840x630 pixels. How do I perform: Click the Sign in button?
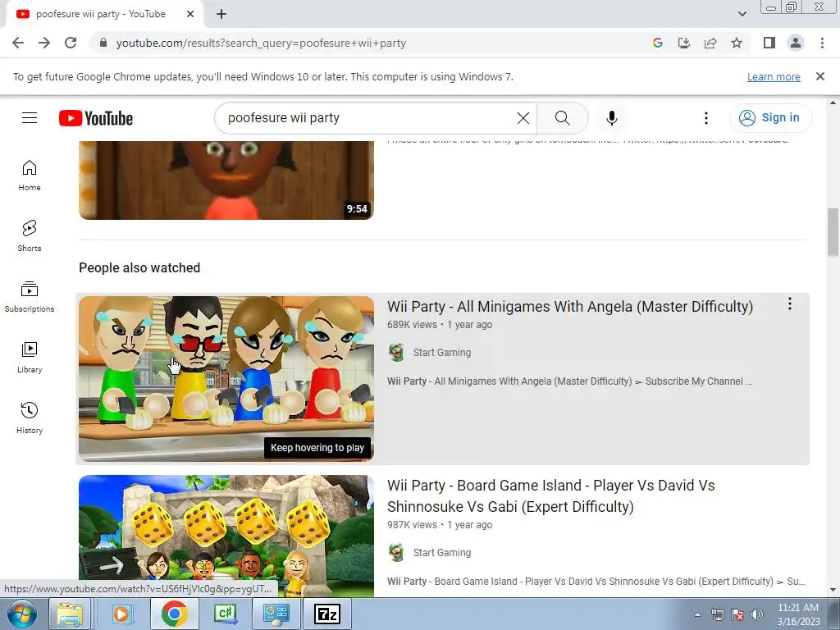[769, 118]
